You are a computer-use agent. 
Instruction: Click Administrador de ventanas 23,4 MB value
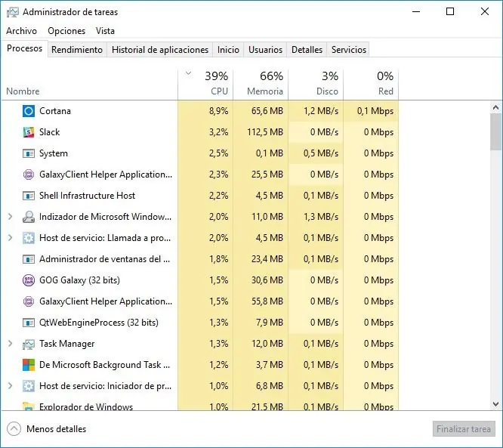267,259
